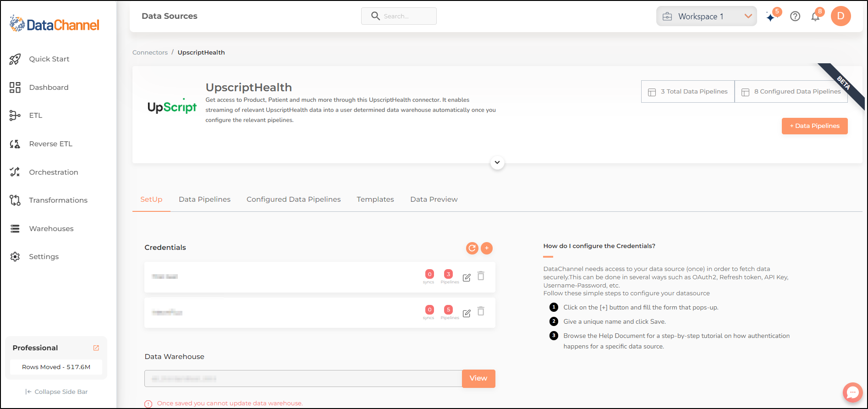Open the help question mark icon

pos(795,16)
